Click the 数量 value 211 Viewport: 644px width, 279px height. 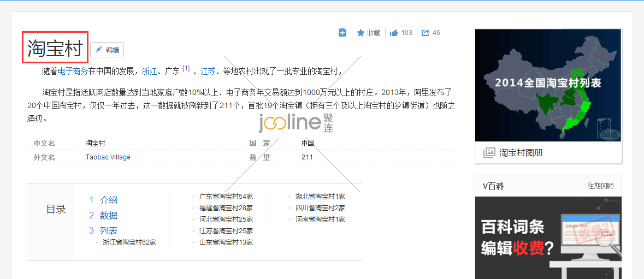click(x=307, y=157)
